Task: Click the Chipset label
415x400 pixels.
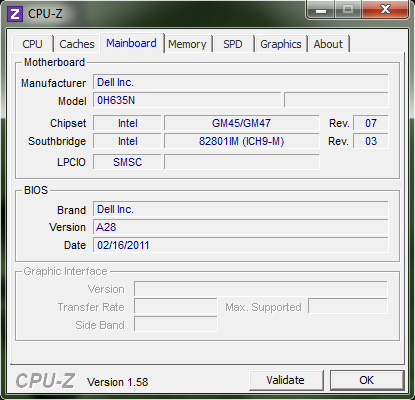Action: coord(68,123)
